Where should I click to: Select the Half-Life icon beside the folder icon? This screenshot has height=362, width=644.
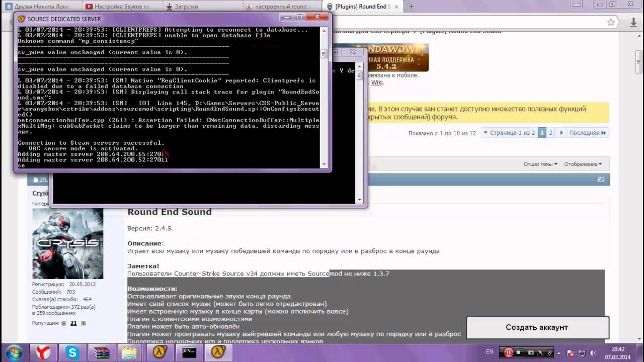160,352
